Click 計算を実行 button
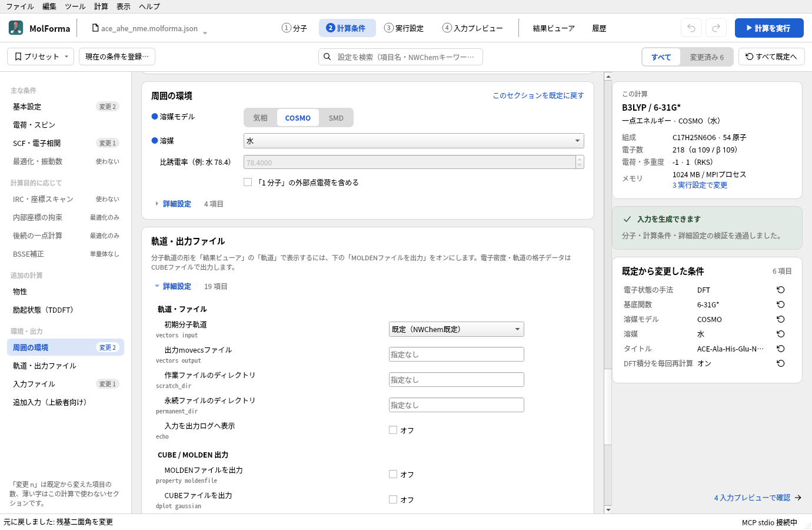Screen dimensions: 812x530 click(x=769, y=28)
